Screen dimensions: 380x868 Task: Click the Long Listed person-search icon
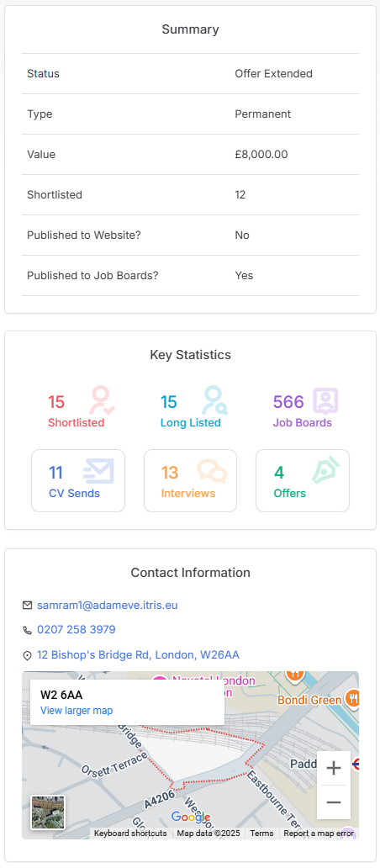click(x=214, y=401)
